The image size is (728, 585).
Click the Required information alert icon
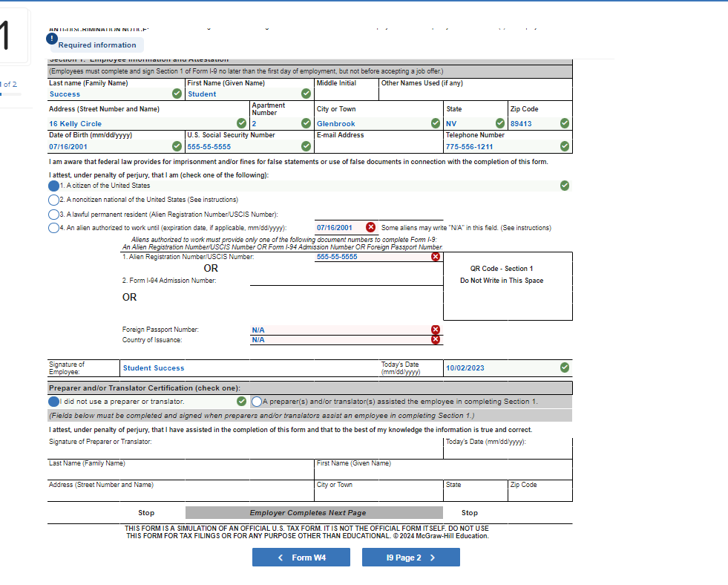pos(51,39)
